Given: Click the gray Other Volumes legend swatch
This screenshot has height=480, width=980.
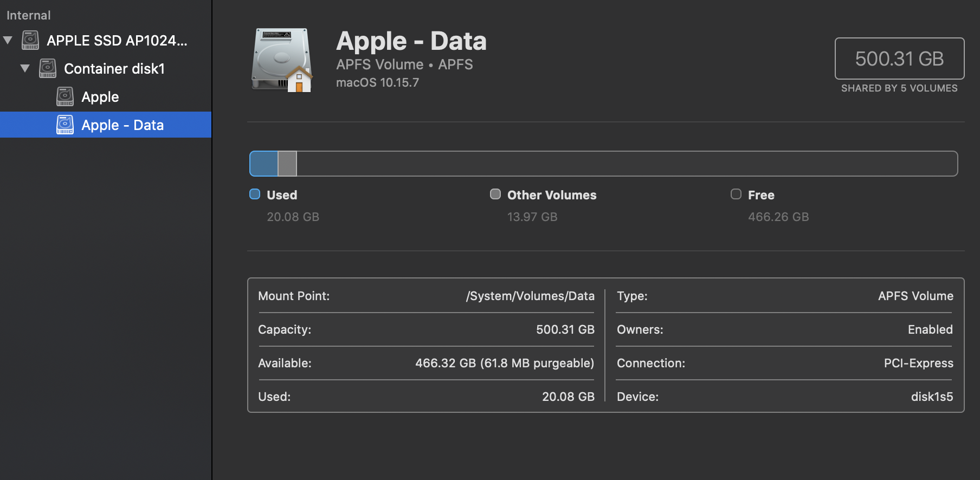Looking at the screenshot, I should [x=495, y=194].
